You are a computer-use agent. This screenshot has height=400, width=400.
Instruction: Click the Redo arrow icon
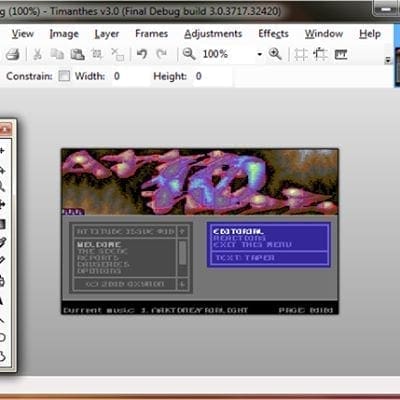(162, 54)
